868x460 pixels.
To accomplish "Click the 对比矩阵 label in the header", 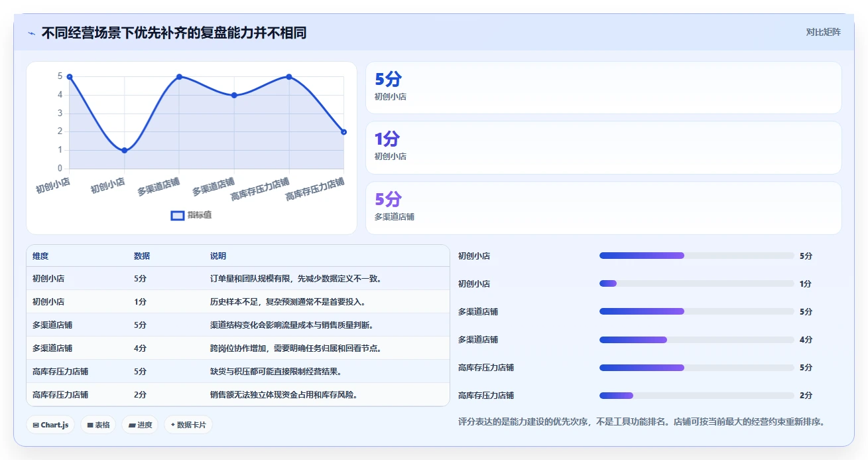I will click(x=823, y=33).
